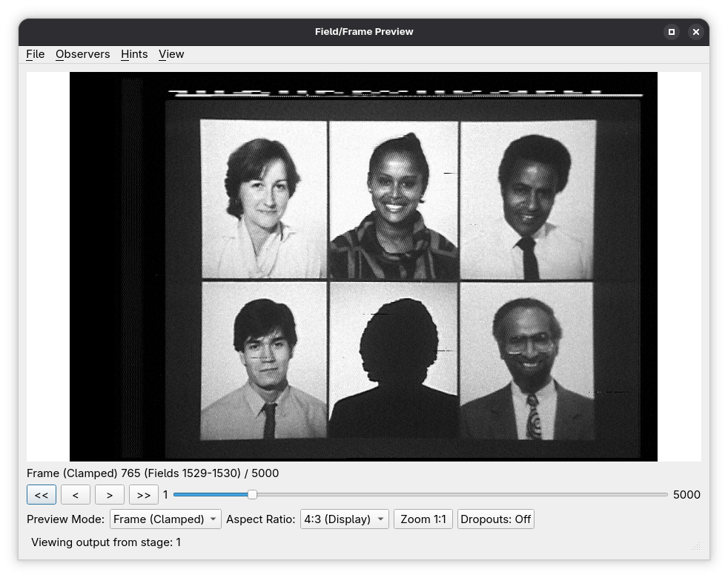This screenshot has height=578, width=728.
Task: Maximize the Field/Frame Preview window
Action: (x=672, y=32)
